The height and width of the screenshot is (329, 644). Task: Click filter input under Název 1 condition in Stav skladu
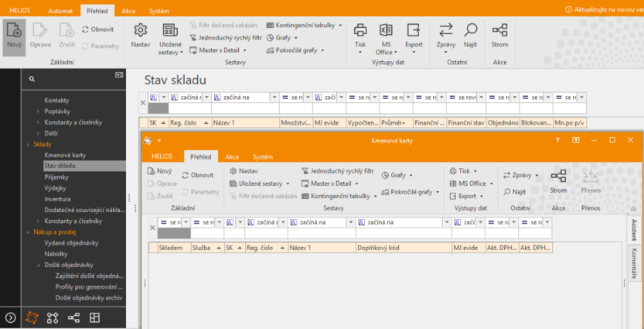click(x=245, y=108)
